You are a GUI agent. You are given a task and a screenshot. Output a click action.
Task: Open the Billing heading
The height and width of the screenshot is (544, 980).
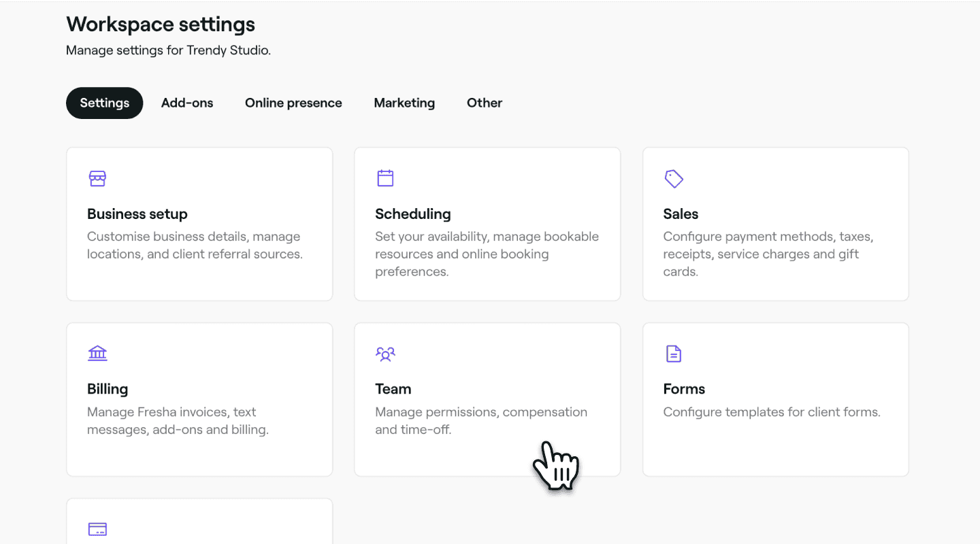click(108, 389)
